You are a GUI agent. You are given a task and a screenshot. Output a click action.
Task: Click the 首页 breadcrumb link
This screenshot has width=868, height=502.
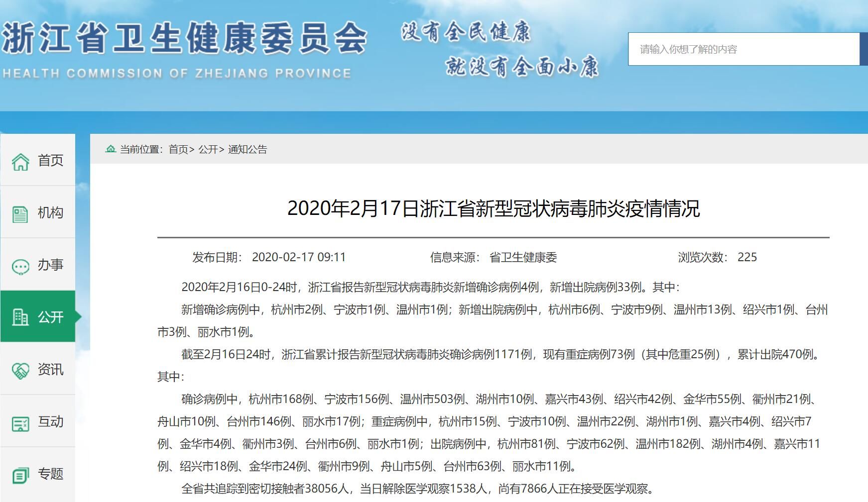tap(178, 149)
